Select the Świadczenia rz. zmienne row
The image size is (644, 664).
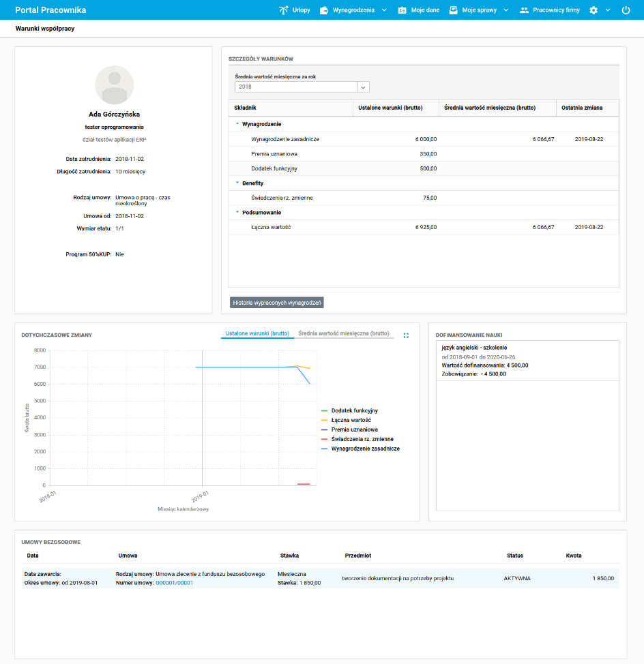coord(424,198)
